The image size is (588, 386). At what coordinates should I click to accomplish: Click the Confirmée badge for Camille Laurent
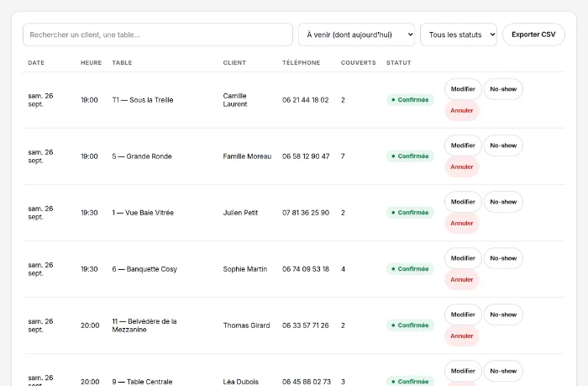(410, 100)
